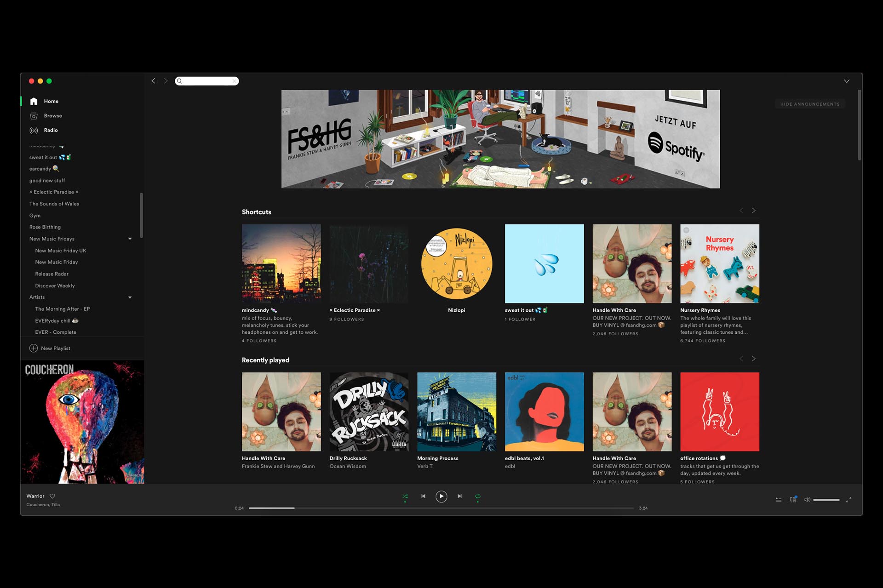This screenshot has width=883, height=588.
Task: Click the edbl artist link
Action: 510,466
